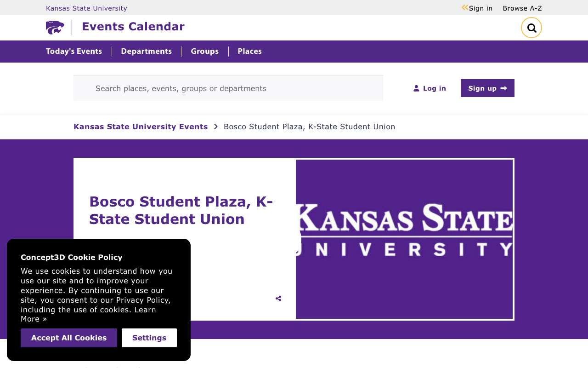Open the gold-circled search icon
Screen dimensions: 588x368
click(531, 28)
